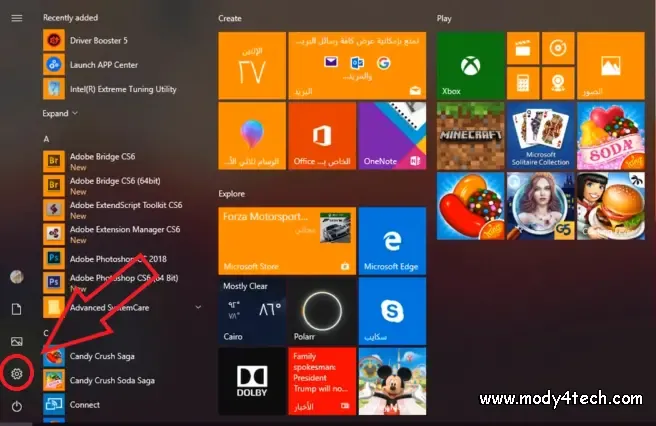The image size is (656, 426).
Task: Open the Photos tile
Action: coord(611,66)
